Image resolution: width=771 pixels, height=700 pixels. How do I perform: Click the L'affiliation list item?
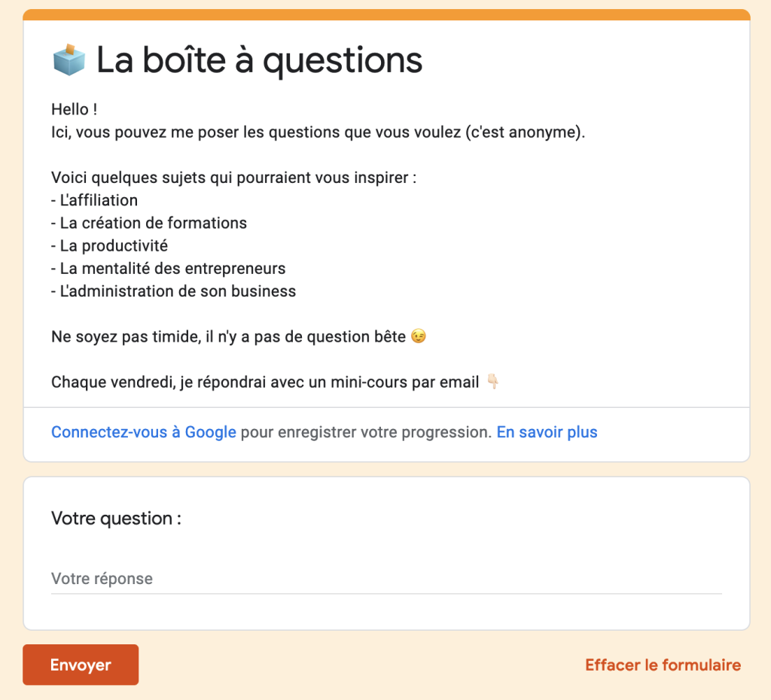(95, 200)
